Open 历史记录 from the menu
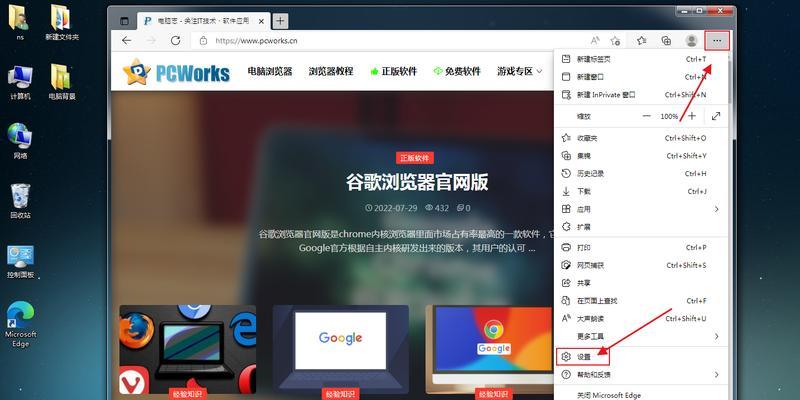This screenshot has width=800, height=400. (641, 174)
